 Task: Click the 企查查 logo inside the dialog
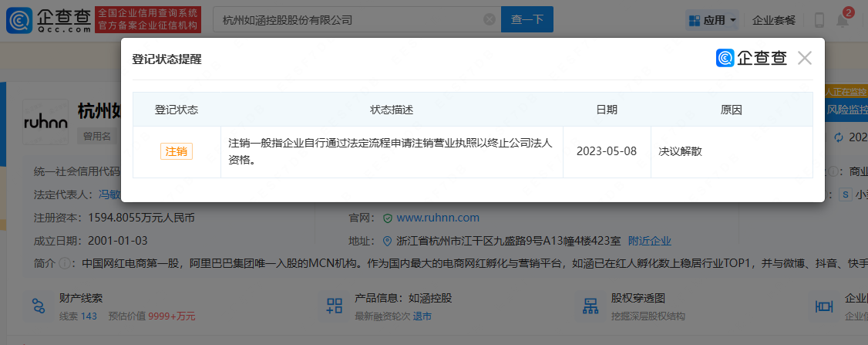pyautogui.click(x=751, y=58)
